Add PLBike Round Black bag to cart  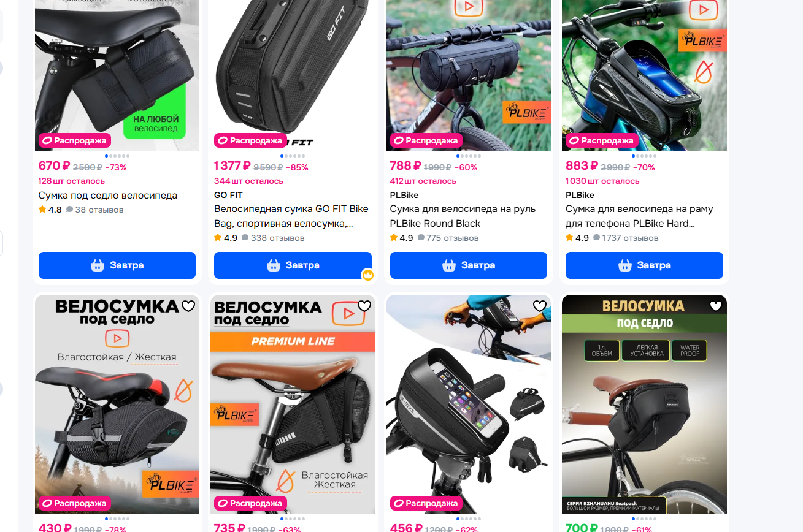point(469,265)
